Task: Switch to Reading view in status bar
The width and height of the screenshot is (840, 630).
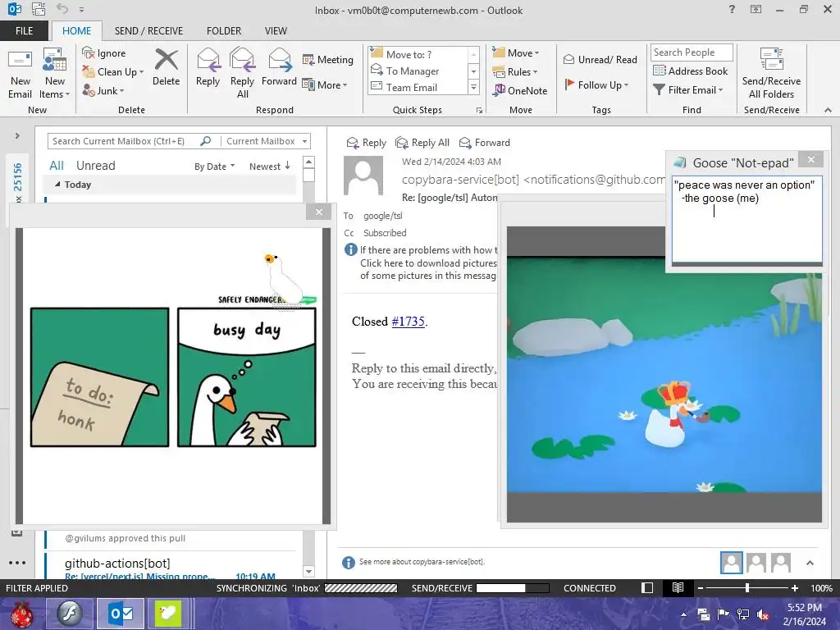Action: click(x=678, y=587)
